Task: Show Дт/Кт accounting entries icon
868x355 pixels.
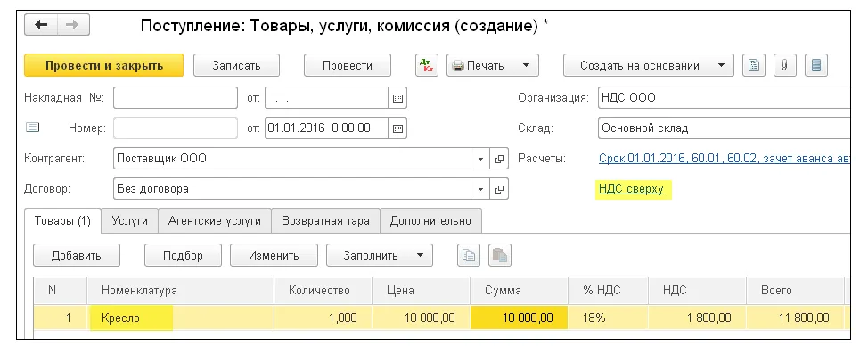Action: tap(427, 65)
